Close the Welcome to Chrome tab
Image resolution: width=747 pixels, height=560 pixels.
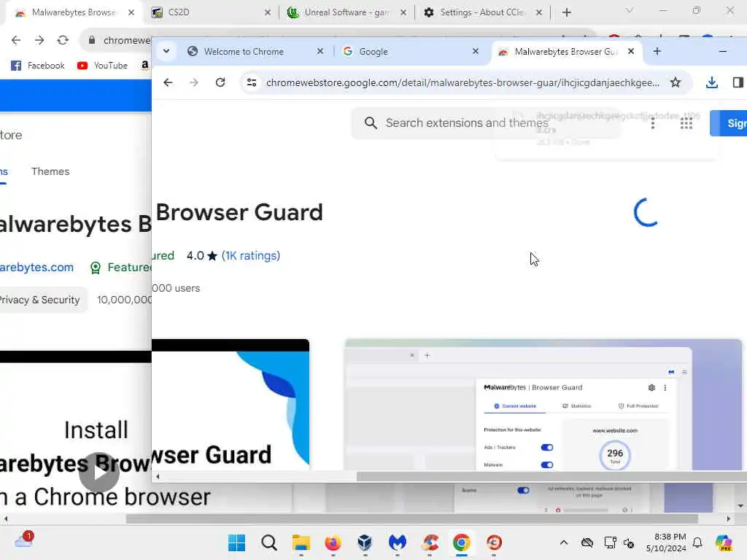[x=320, y=51]
